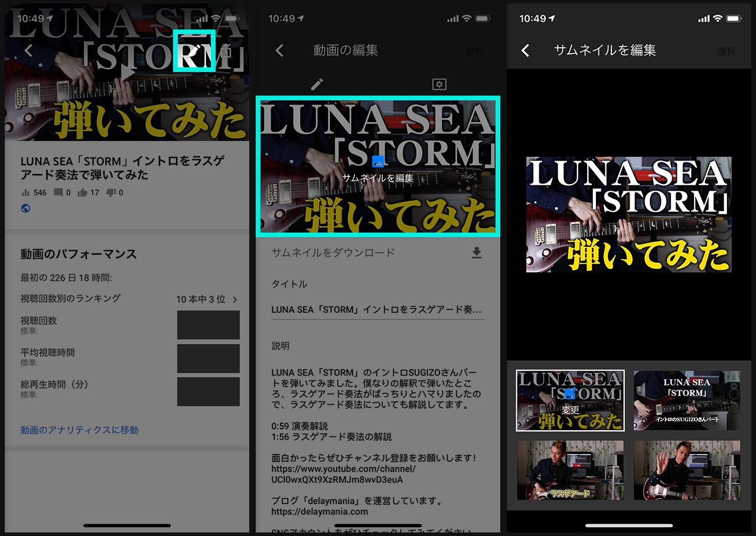The height and width of the screenshot is (536, 756).
Task: Tap 保存 to save video edits
Action: (x=475, y=51)
